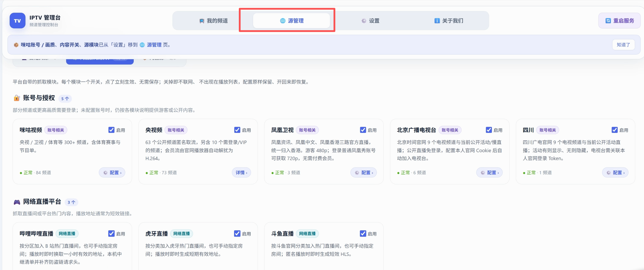Dismiss notice with 知道了 button
Viewport: 644px width, 270px height.
point(623,45)
